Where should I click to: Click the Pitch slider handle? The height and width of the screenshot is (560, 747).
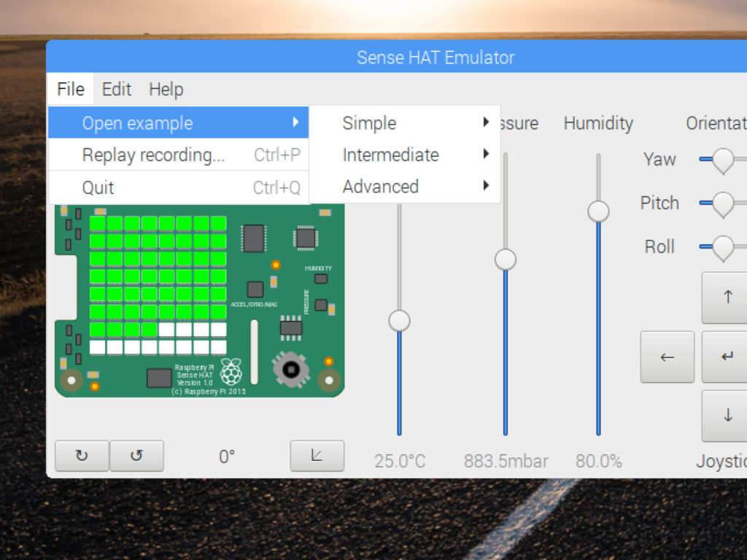(723, 204)
